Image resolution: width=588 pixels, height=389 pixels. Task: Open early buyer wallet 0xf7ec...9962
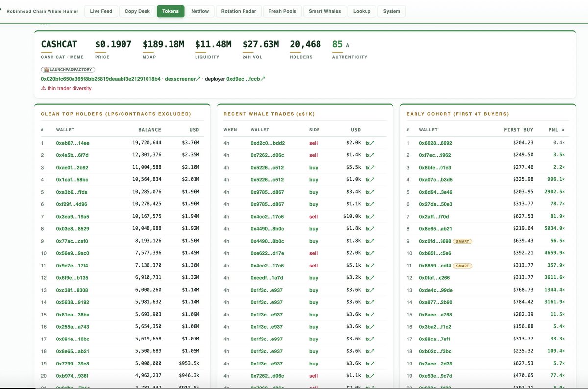tap(435, 155)
